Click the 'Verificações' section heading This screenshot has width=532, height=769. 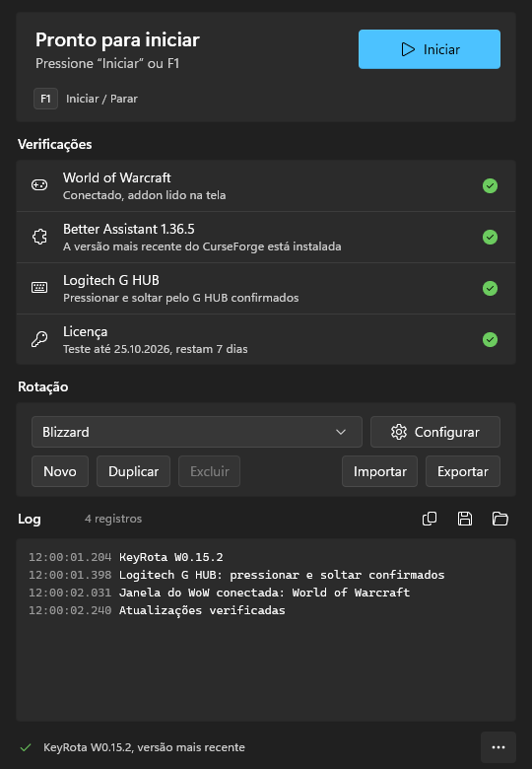[55, 144]
